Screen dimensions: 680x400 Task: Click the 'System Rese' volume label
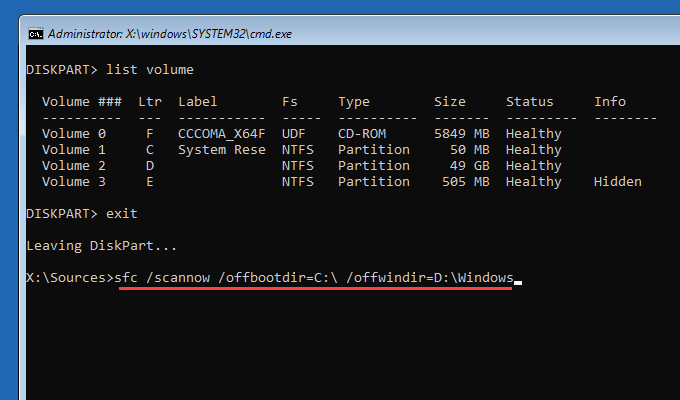point(222,149)
